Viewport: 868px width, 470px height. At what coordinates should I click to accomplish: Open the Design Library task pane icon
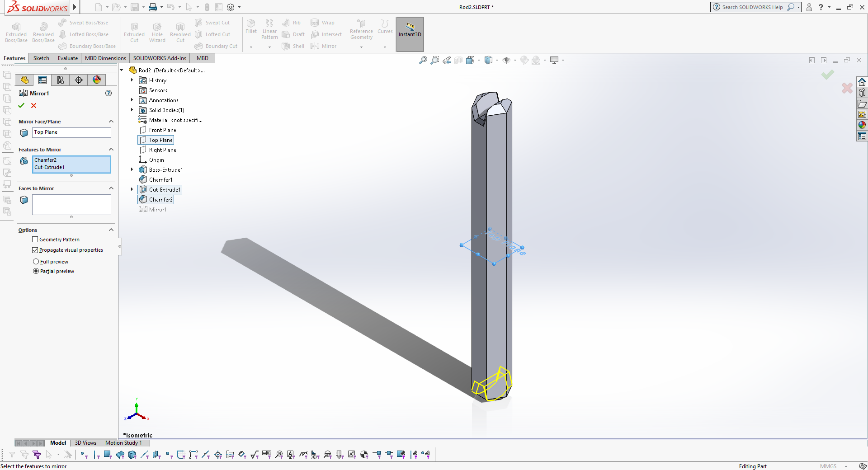click(x=862, y=93)
